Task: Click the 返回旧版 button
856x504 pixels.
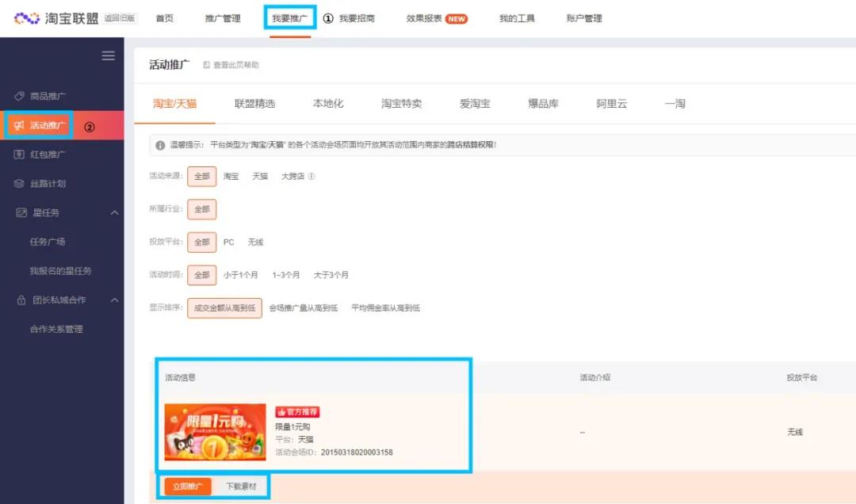Action: [120, 18]
